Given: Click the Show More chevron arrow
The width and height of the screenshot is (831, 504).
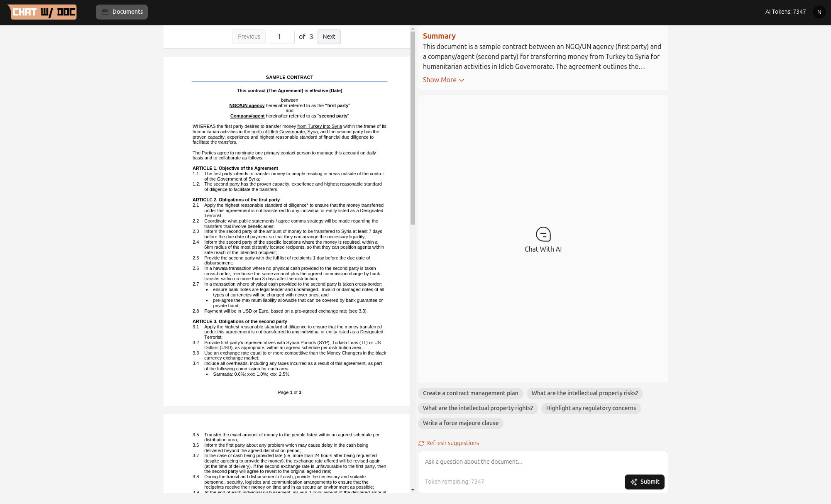Looking at the screenshot, I should 462,80.
